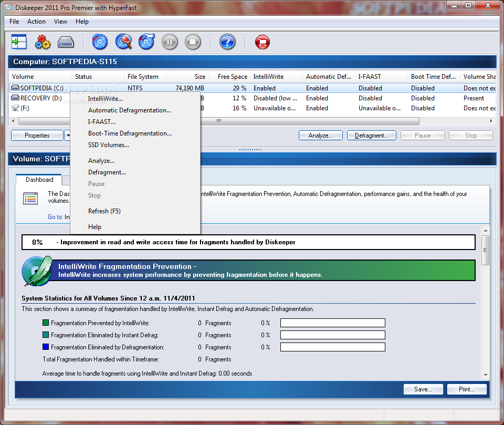Sort by Boot Time Def... column header
Viewport: 504px width, 425px height.
(434, 77)
